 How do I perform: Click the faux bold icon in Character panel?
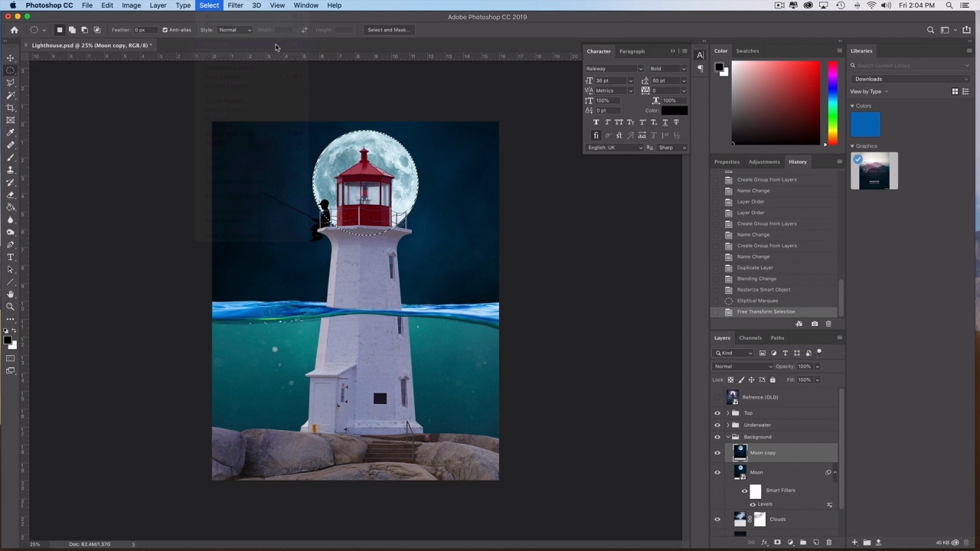tap(596, 122)
